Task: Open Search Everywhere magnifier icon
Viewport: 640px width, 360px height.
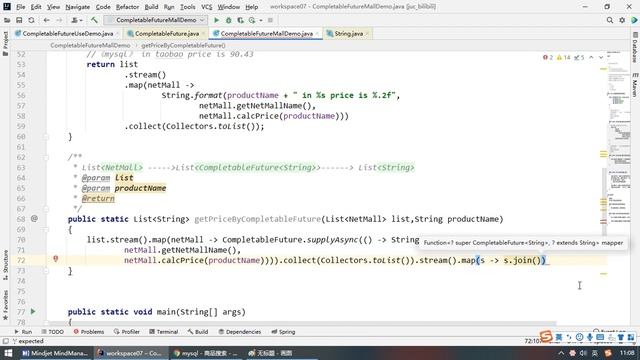Action: point(609,20)
